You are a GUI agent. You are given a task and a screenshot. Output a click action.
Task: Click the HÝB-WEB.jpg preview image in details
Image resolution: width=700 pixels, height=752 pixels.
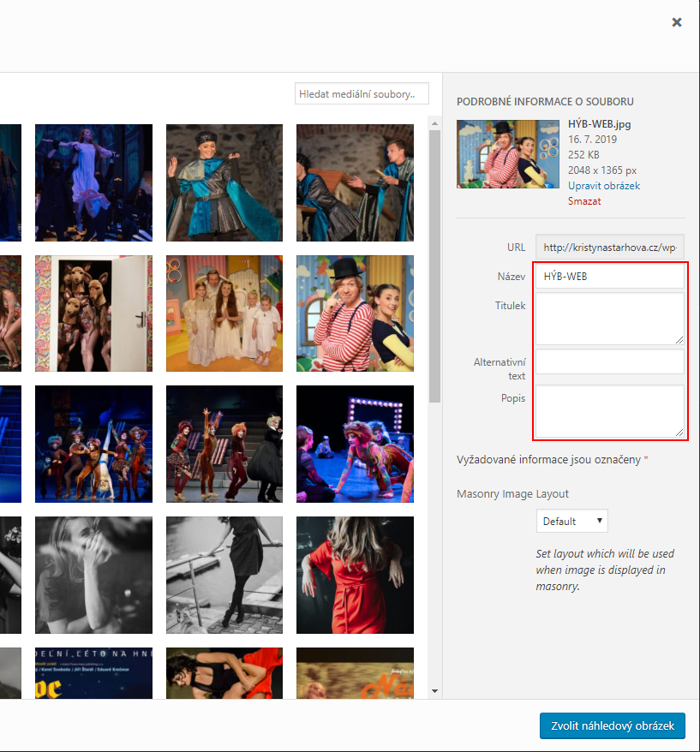pos(508,153)
